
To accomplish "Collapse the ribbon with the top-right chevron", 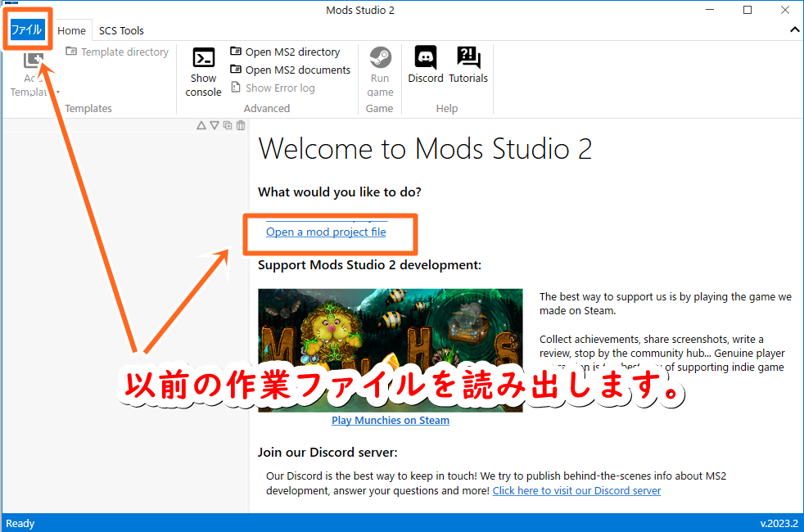I will pos(793,29).
